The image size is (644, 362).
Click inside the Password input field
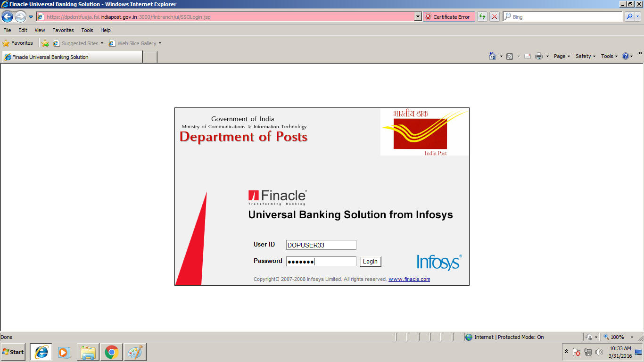coord(321,261)
